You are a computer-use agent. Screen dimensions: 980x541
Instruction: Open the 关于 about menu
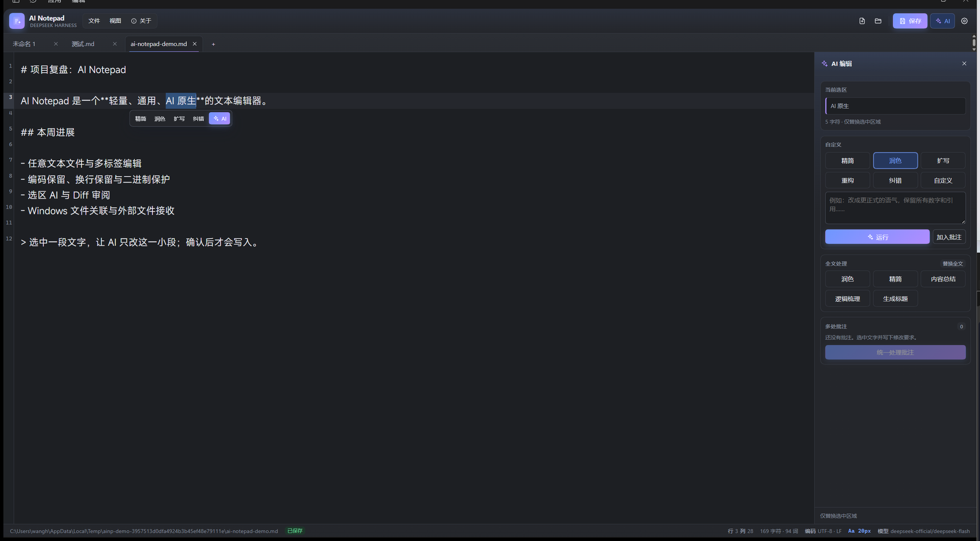(142, 21)
